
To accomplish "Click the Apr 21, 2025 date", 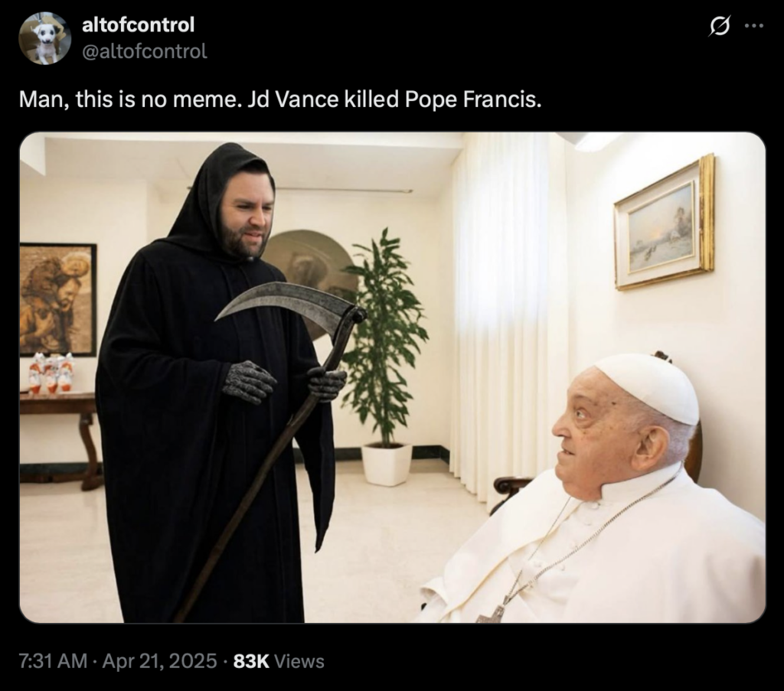I will 159,661.
